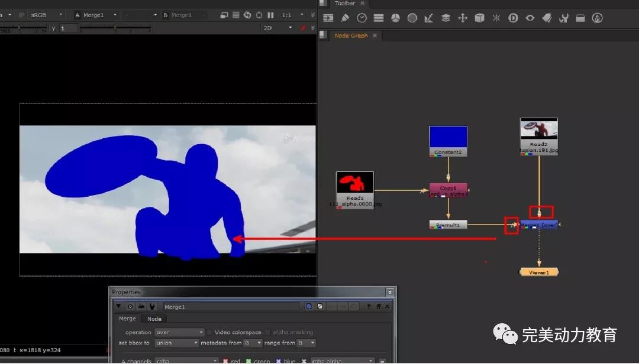Viewport: 639px width, 364px height.
Task: Open the A channels rgba dropdown
Action: click(186, 361)
